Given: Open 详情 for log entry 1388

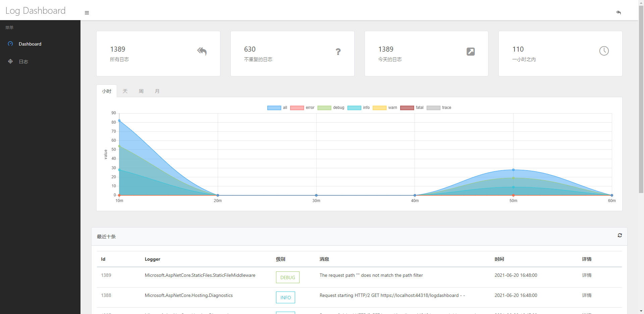Looking at the screenshot, I should [587, 295].
